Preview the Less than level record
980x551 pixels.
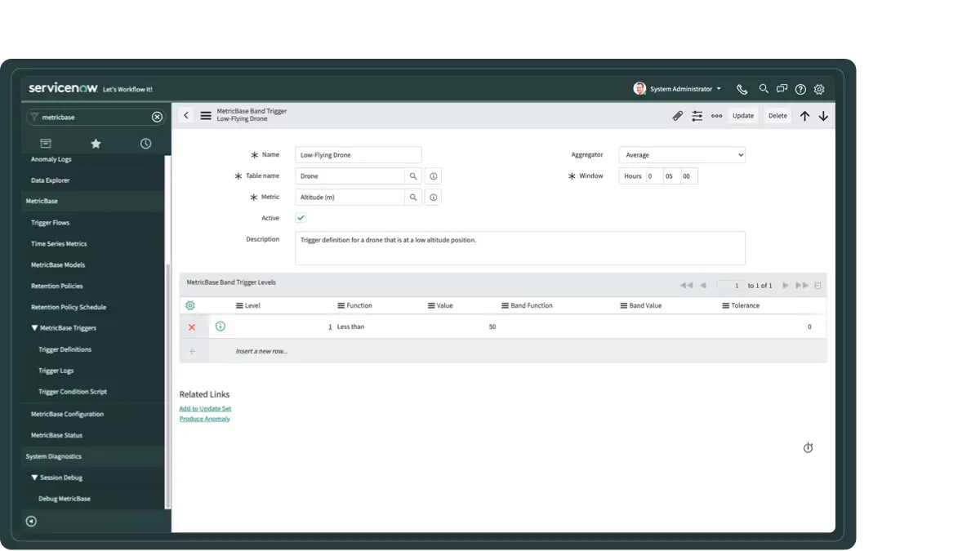220,327
